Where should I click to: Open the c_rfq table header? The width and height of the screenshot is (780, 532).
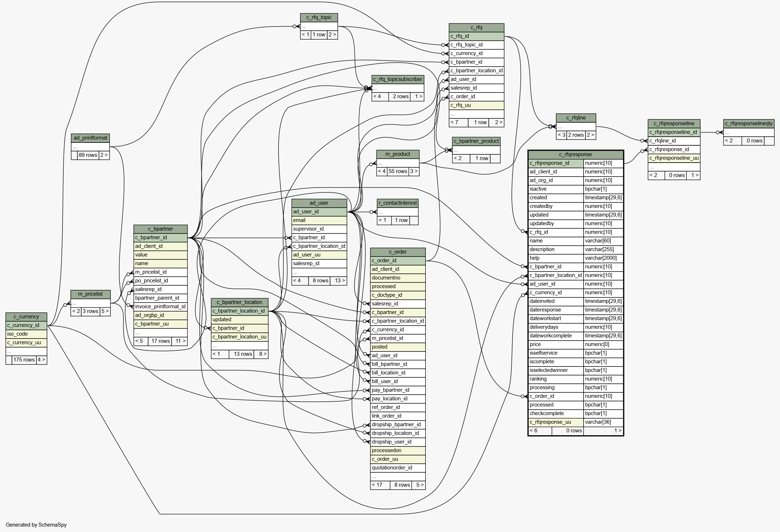click(x=476, y=28)
